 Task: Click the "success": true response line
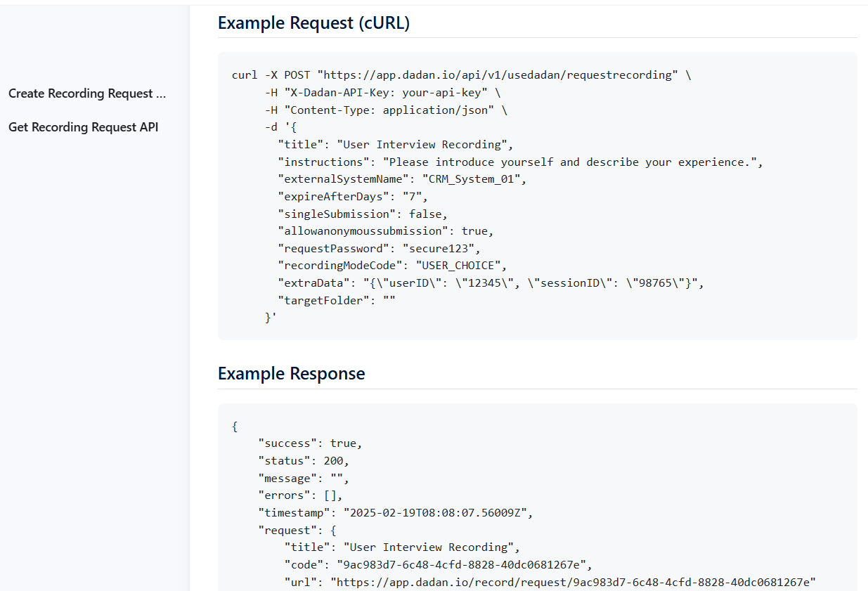(x=310, y=443)
